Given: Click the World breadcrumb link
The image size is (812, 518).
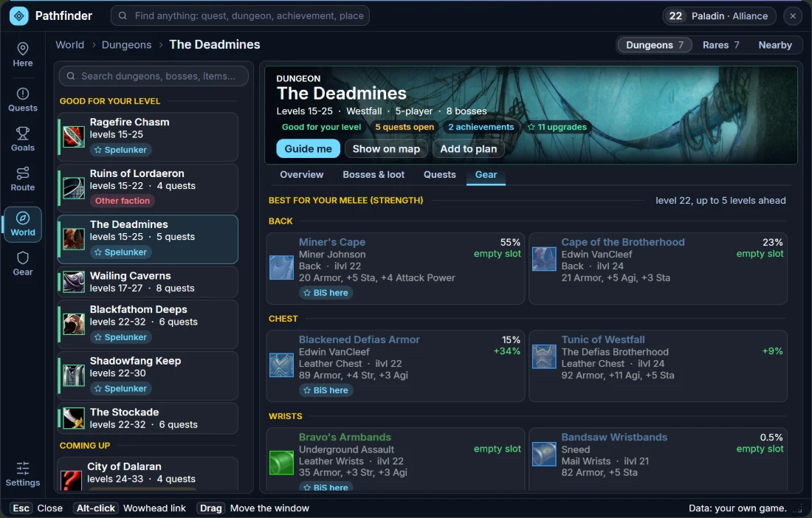Looking at the screenshot, I should click(x=70, y=45).
